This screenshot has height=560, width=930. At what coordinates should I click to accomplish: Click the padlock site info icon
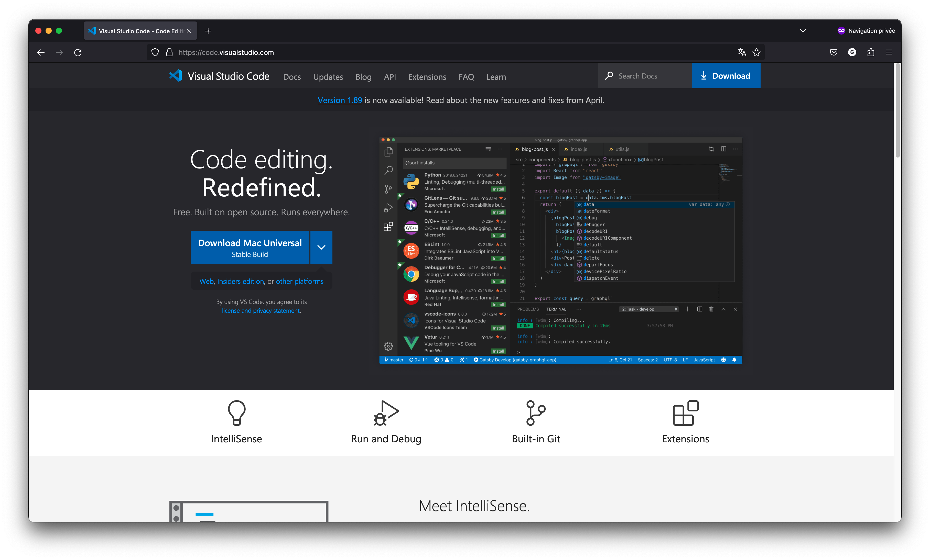pyautogui.click(x=169, y=52)
